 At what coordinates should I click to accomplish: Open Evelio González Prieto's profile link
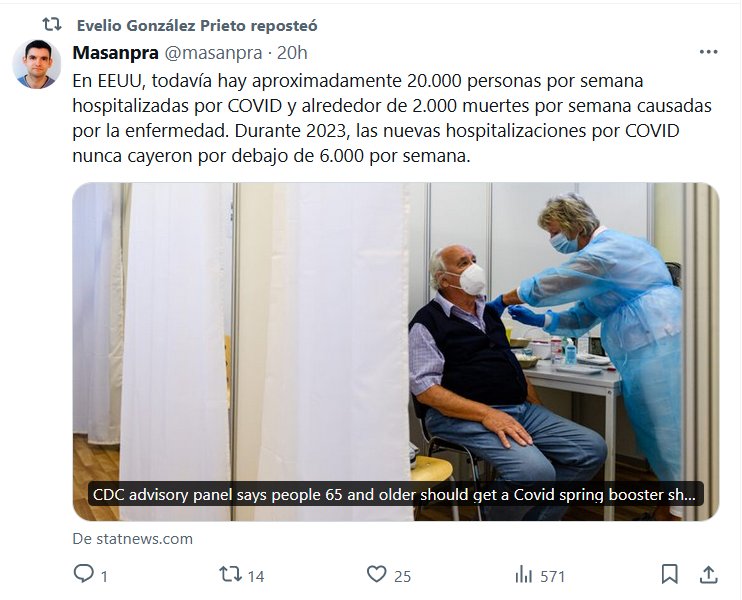click(171, 25)
